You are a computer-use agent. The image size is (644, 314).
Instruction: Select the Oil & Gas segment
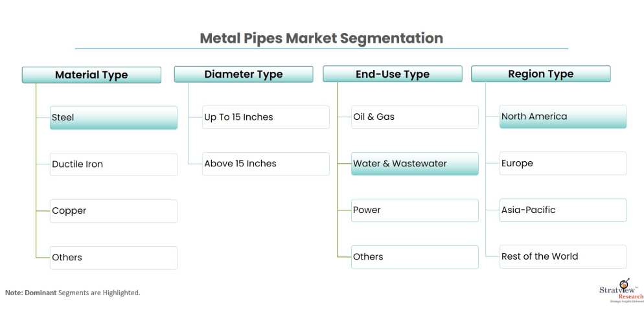(x=415, y=117)
